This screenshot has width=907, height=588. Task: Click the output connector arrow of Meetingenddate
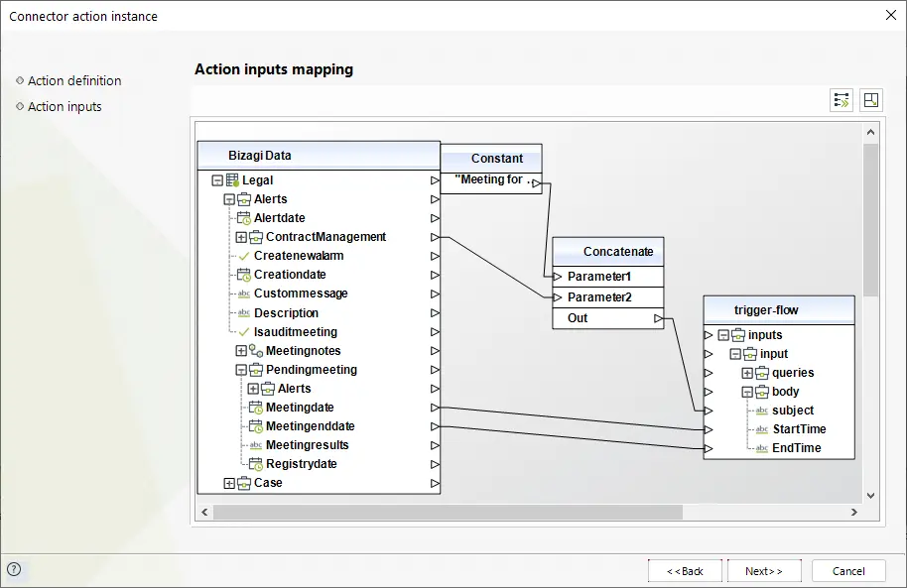tap(435, 426)
